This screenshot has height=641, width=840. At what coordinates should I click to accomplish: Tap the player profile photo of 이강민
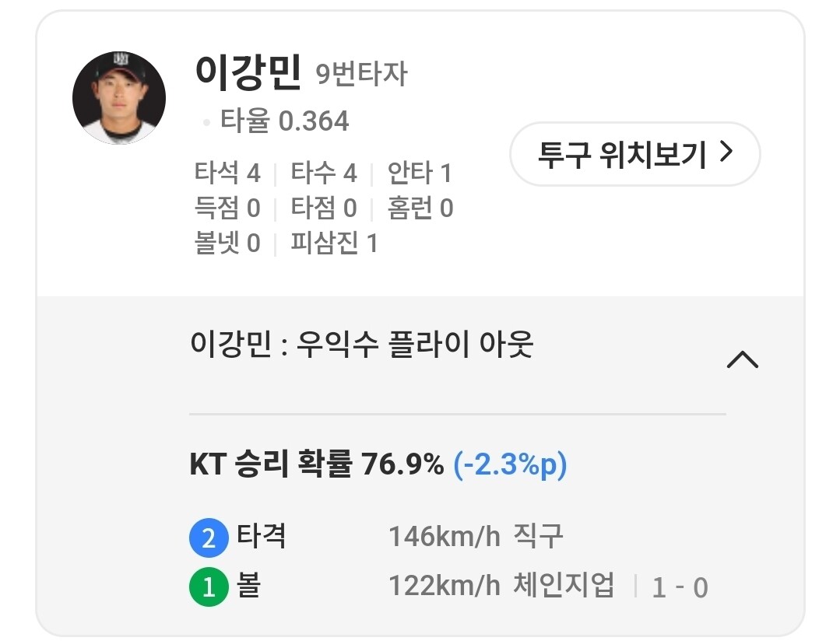[x=119, y=98]
